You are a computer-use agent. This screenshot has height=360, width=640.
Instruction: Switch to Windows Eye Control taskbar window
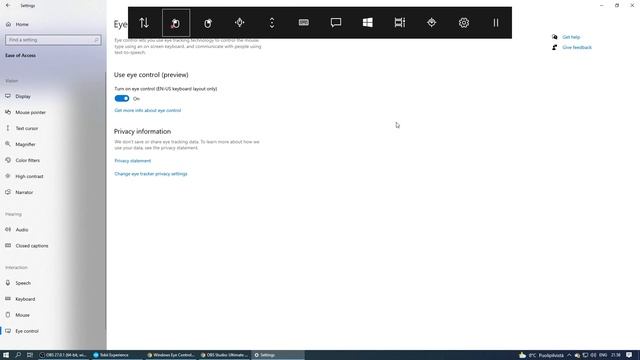(171, 355)
